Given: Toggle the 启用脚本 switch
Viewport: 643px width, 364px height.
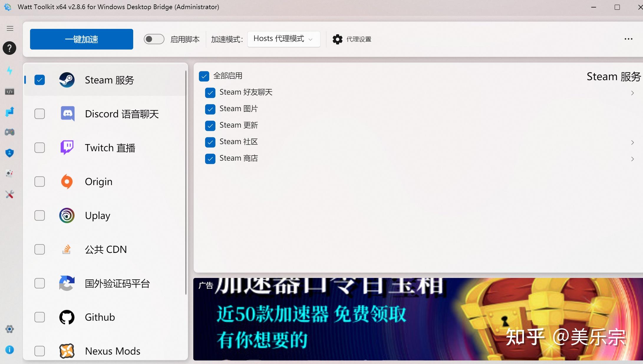Looking at the screenshot, I should coord(154,39).
